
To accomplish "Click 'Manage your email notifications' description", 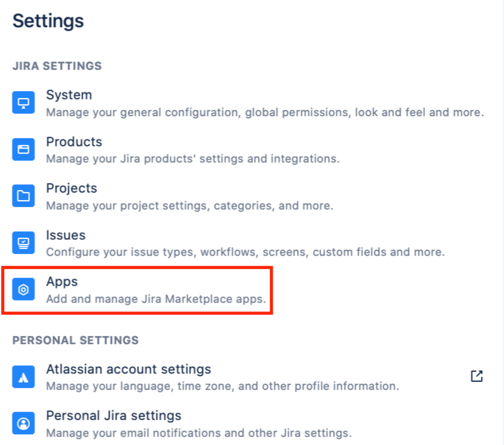I will (x=199, y=433).
